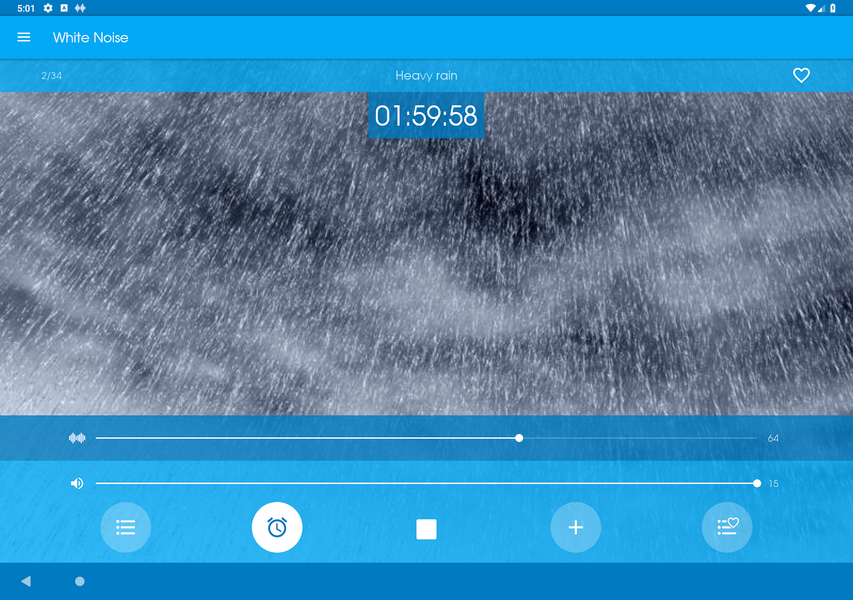
Task: Tap the 01:59:58 countdown timer
Action: pos(426,116)
